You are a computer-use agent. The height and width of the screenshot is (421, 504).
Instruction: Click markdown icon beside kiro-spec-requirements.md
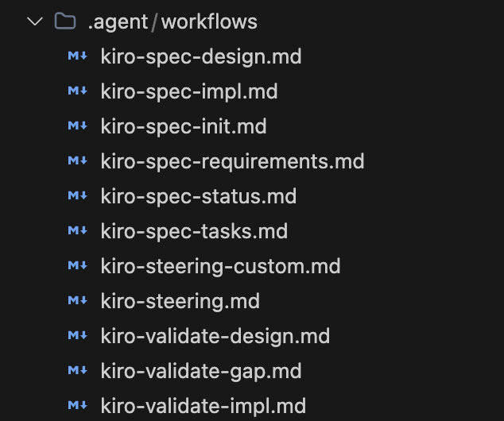point(77,161)
